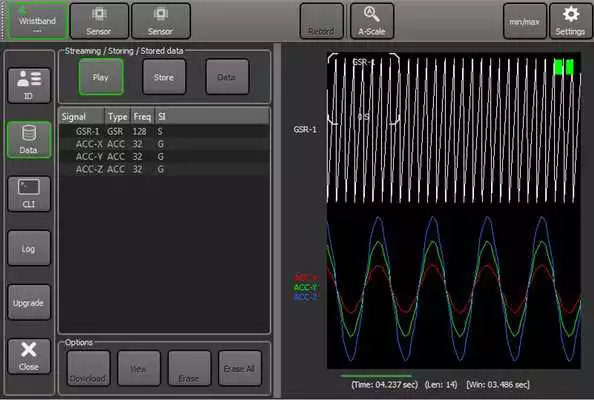Open the Log panel
The width and height of the screenshot is (594, 400).
tap(29, 248)
